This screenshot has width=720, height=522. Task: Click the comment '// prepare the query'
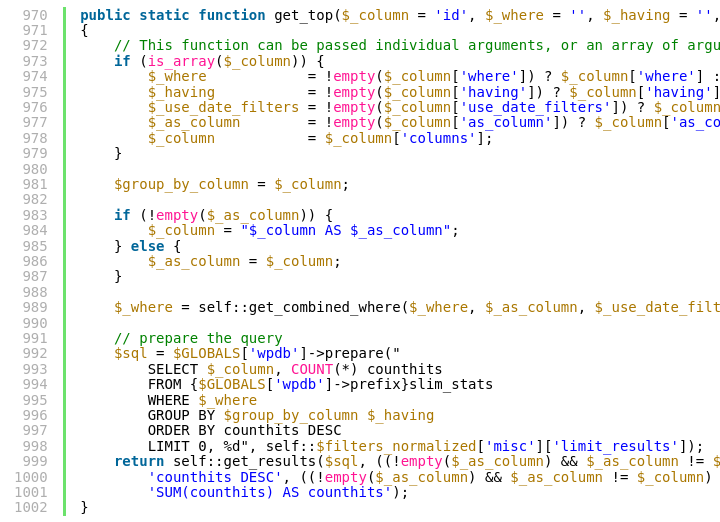[x=198, y=338]
